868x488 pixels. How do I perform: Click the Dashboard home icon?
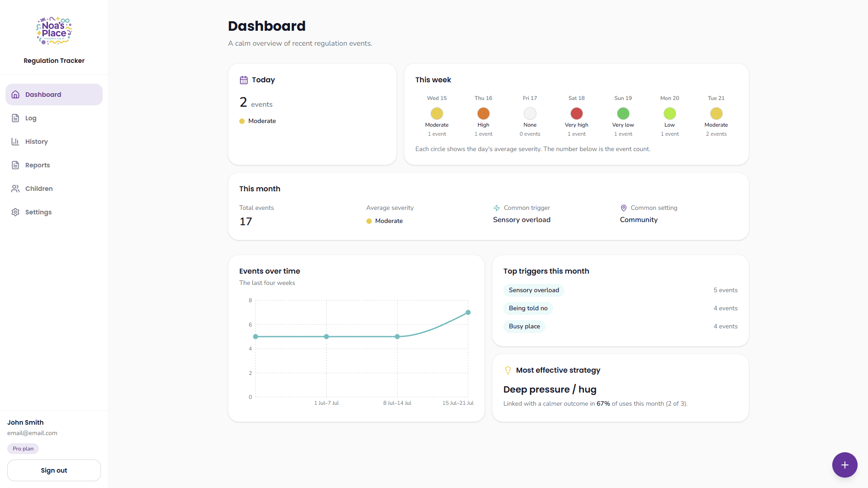[15, 95]
